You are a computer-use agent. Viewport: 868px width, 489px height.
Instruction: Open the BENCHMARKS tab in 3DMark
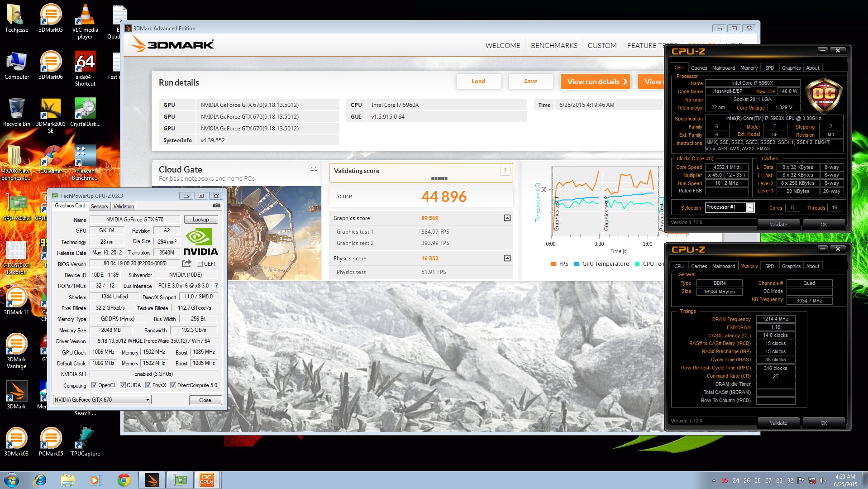pyautogui.click(x=554, y=46)
